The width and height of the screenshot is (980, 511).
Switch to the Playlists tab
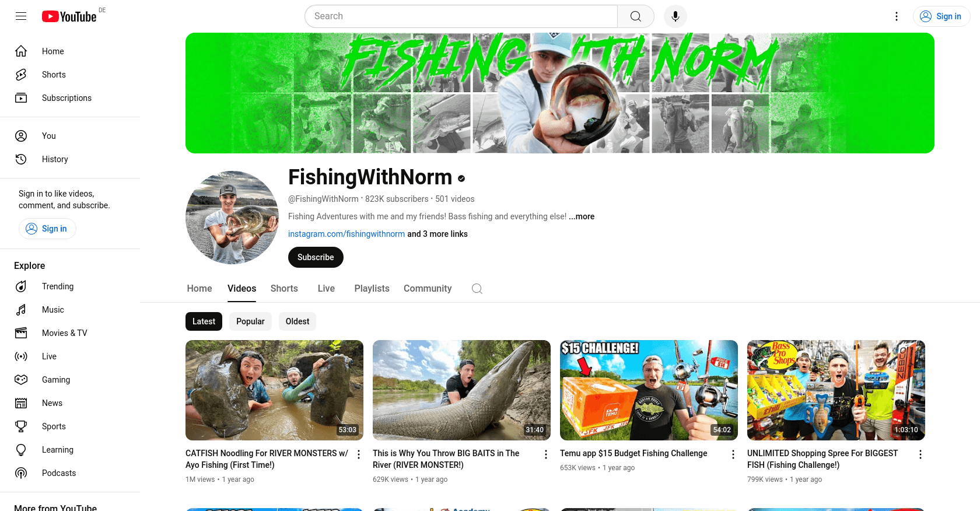372,289
